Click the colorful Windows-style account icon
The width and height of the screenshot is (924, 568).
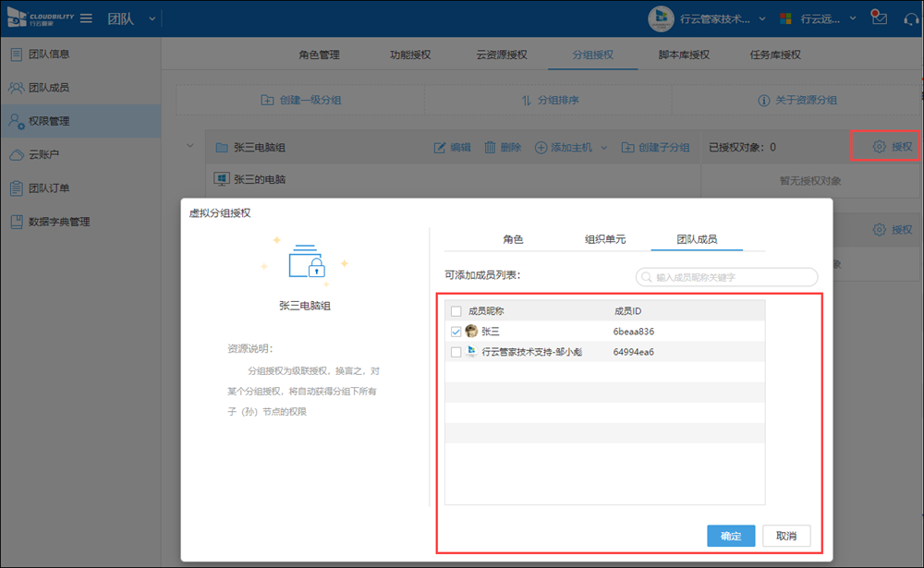pos(785,18)
